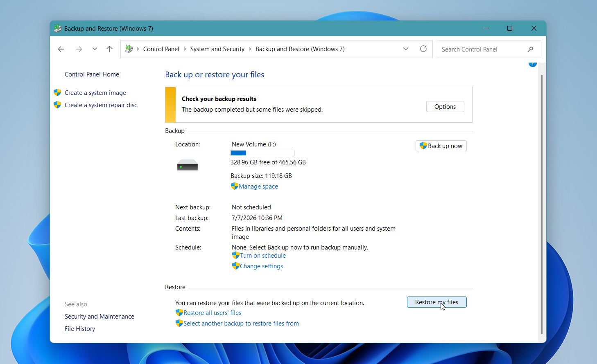Click shield icon next to Turn on schedule
This screenshot has width=597, height=364.
(x=235, y=255)
